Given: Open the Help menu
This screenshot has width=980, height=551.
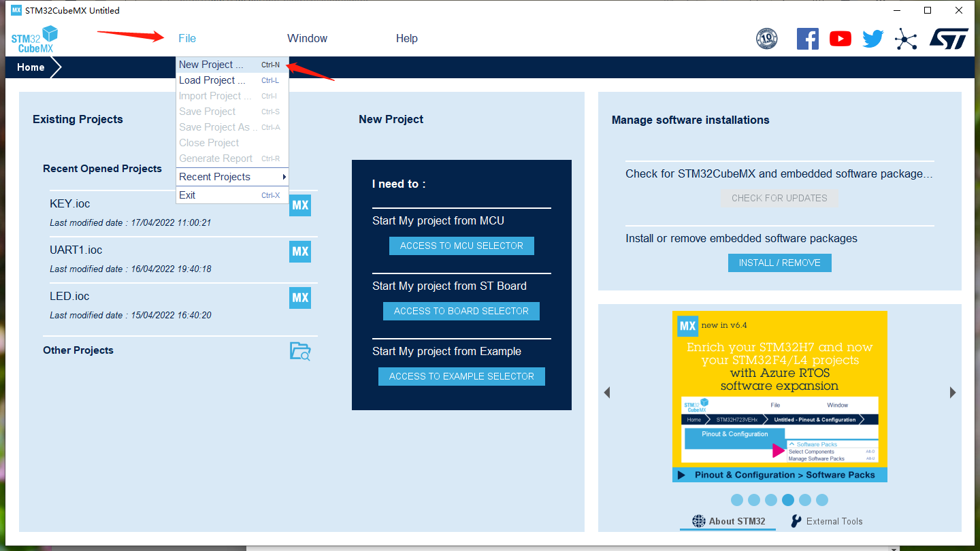Looking at the screenshot, I should pyautogui.click(x=407, y=38).
